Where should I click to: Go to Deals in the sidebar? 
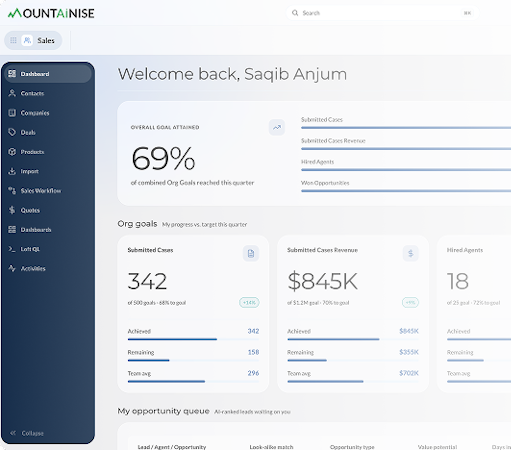pyautogui.click(x=48, y=132)
